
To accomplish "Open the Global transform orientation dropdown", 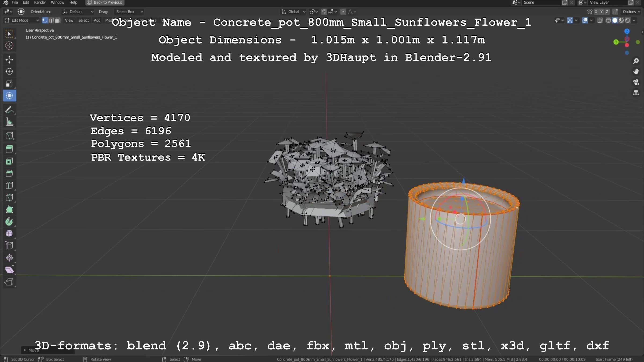I will [x=293, y=12].
